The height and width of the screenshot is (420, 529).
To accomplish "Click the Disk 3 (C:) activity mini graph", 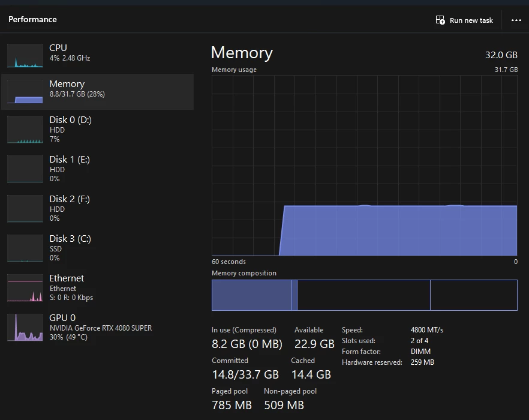I will pos(25,248).
